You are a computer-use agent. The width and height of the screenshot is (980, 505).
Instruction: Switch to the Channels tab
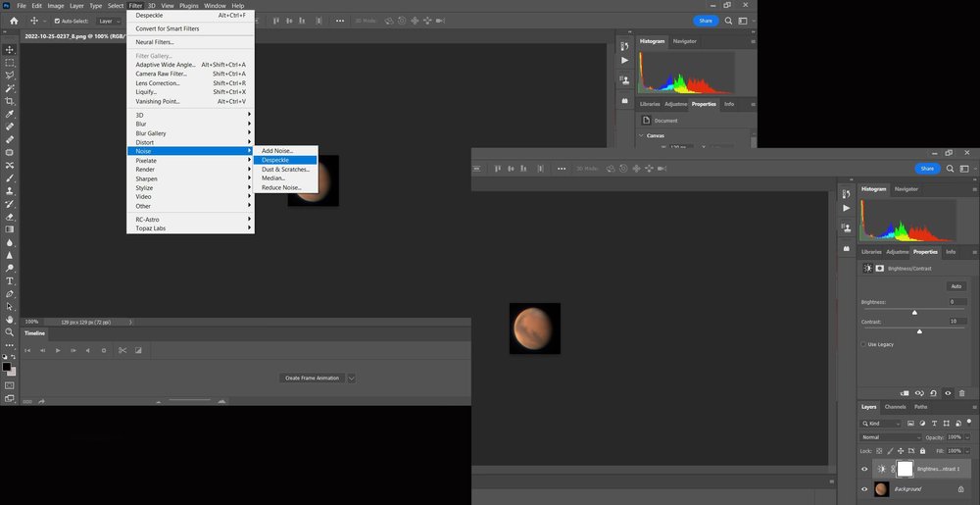click(895, 407)
